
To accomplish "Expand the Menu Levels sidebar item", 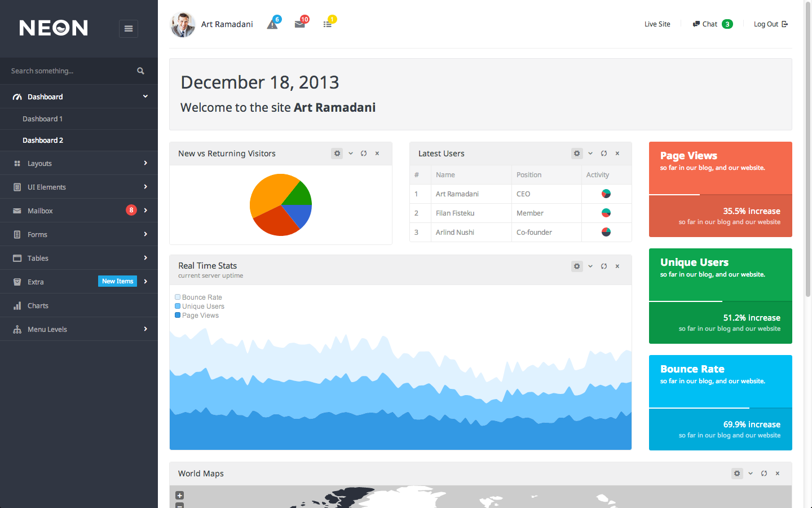I will coord(79,329).
